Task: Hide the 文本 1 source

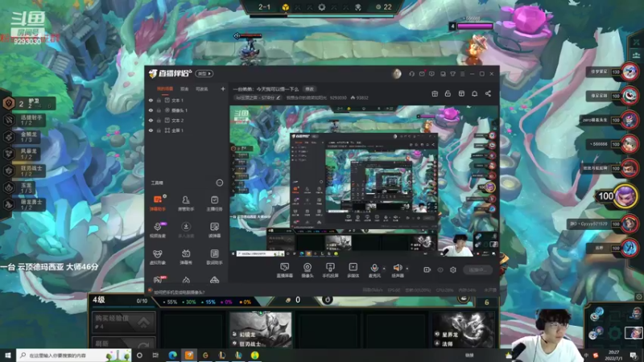Action: 151,100
